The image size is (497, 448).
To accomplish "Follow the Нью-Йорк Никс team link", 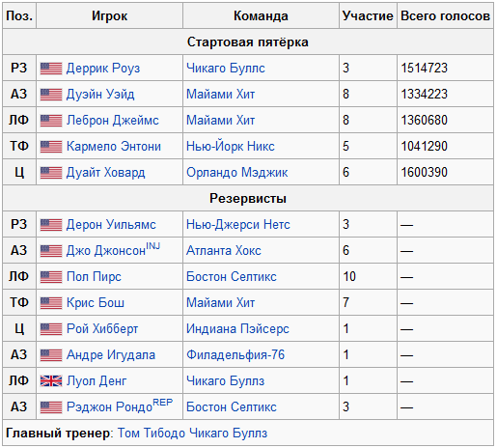I will [x=231, y=147].
